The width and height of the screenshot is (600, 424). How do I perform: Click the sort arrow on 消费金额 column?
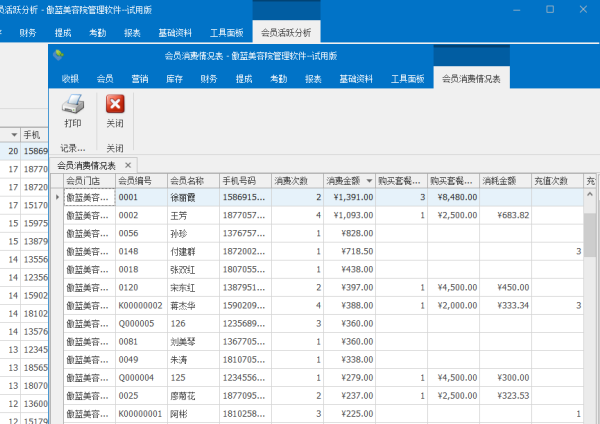[368, 181]
